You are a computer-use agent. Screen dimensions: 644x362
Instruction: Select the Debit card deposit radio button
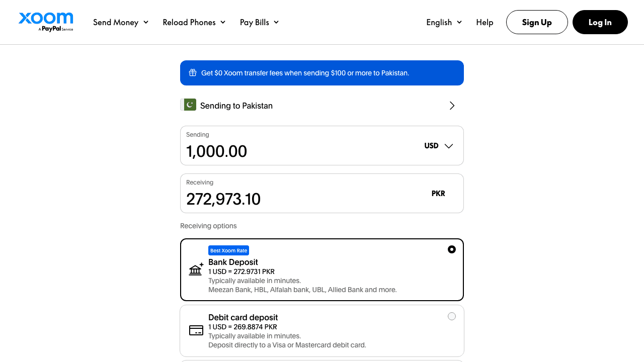[452, 316]
